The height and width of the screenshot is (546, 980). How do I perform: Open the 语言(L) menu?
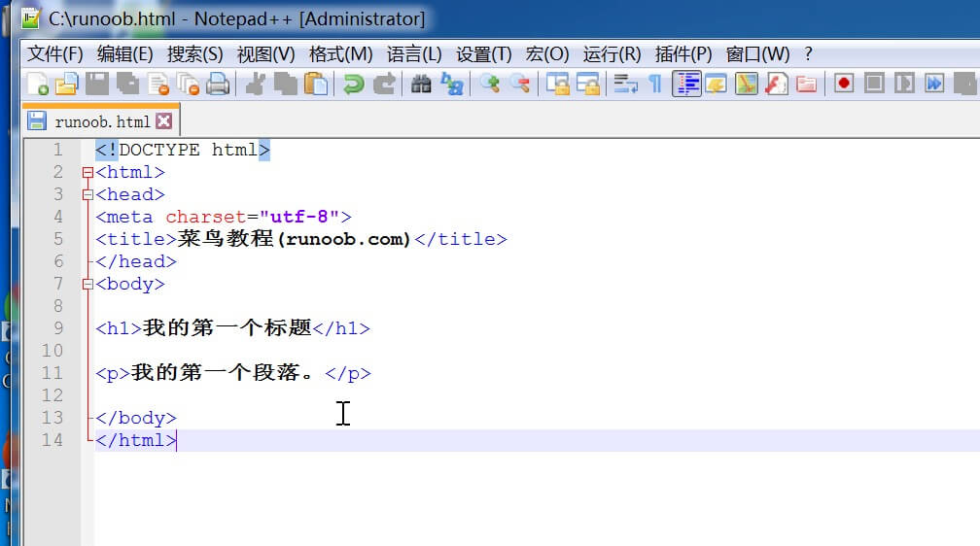pyautogui.click(x=414, y=54)
